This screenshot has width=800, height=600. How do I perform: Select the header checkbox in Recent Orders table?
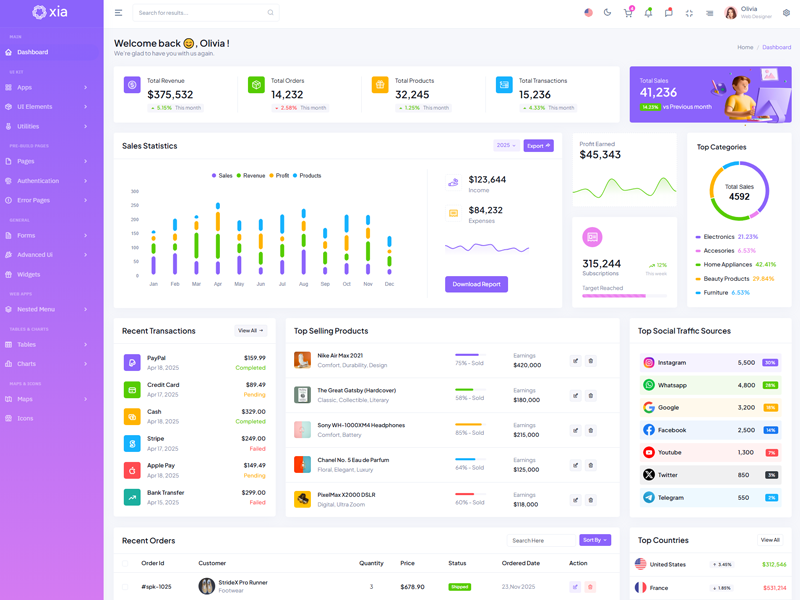pos(126,563)
